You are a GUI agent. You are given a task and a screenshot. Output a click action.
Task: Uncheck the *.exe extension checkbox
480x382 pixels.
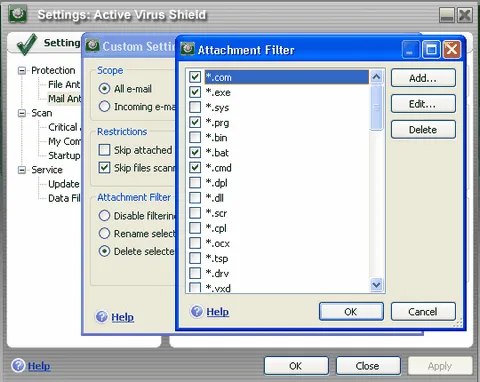[195, 92]
